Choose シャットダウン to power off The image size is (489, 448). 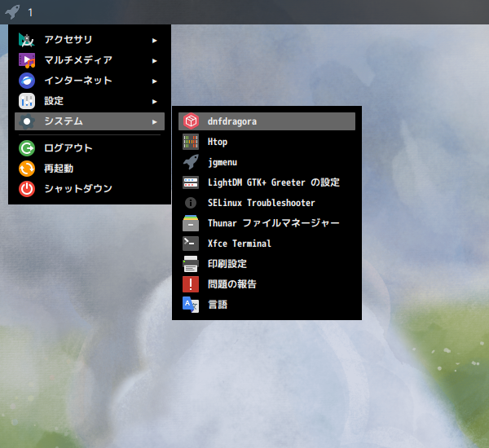[90, 189]
